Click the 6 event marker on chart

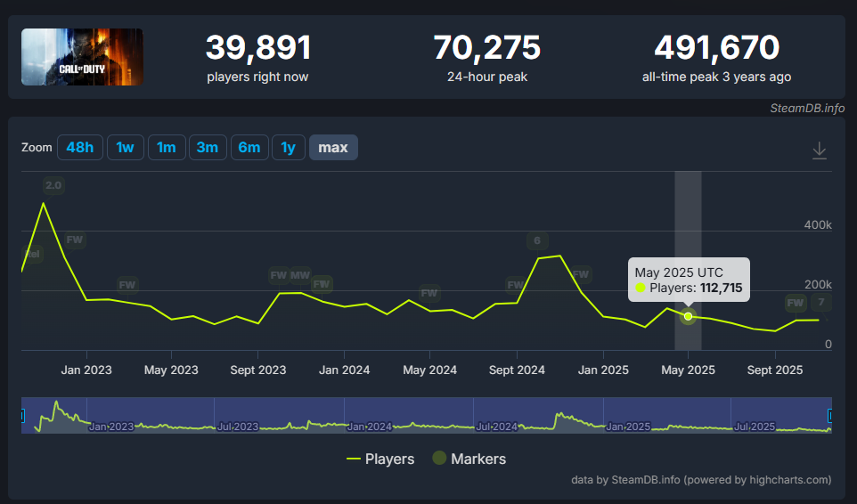click(536, 240)
